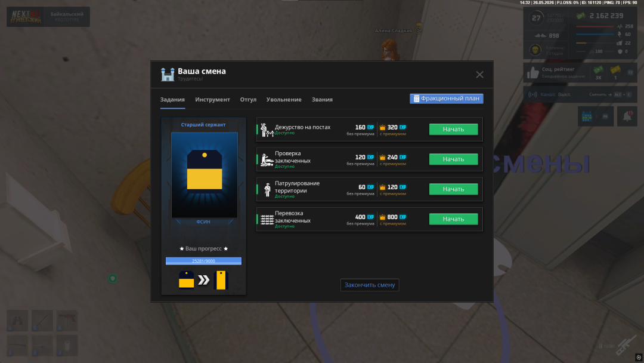
Task: Open the Отгул tab
Action: (248, 100)
